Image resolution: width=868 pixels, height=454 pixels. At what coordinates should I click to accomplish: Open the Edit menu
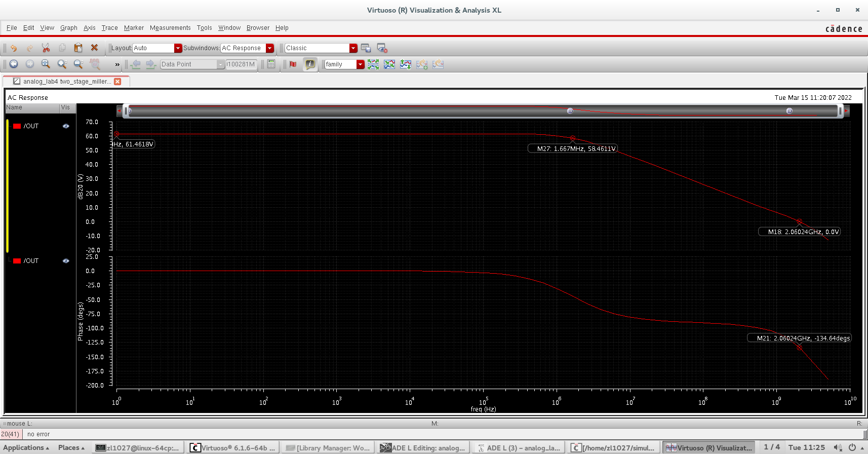pos(29,28)
